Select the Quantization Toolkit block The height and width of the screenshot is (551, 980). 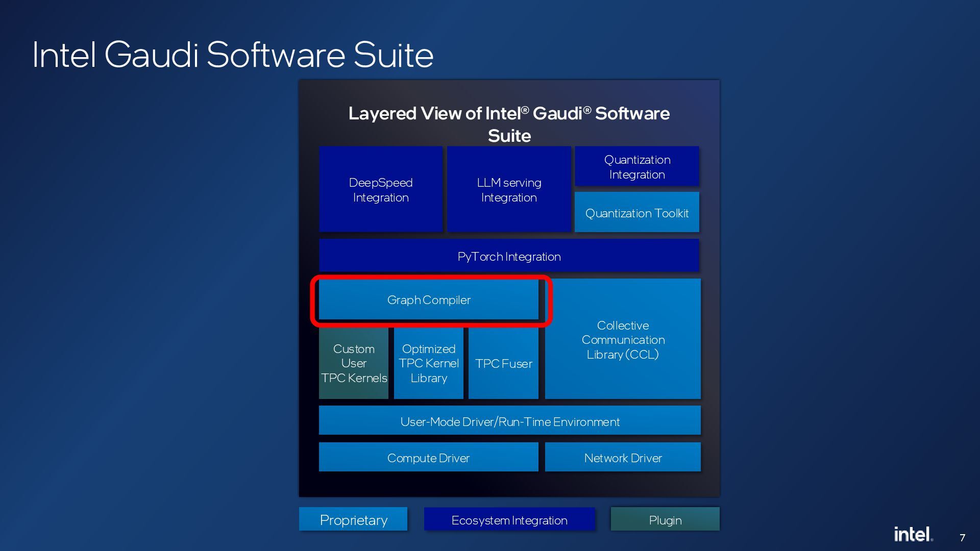coord(637,212)
